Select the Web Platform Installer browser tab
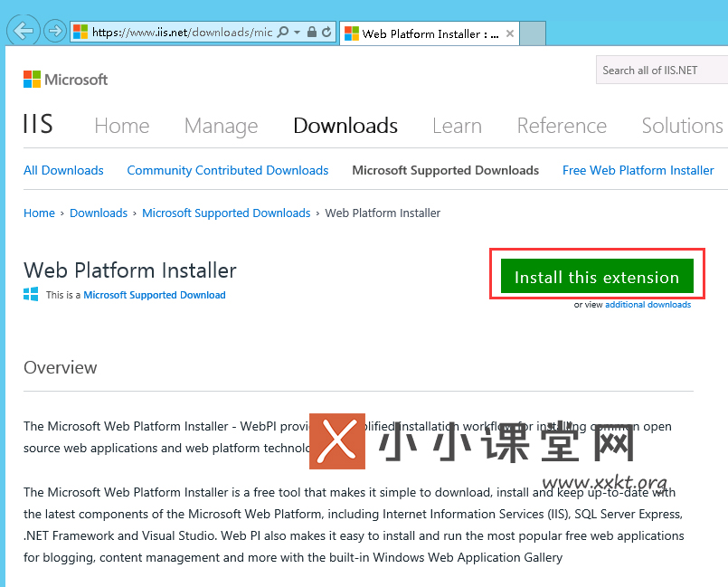Viewport: 728px width, 587px height. point(430,33)
